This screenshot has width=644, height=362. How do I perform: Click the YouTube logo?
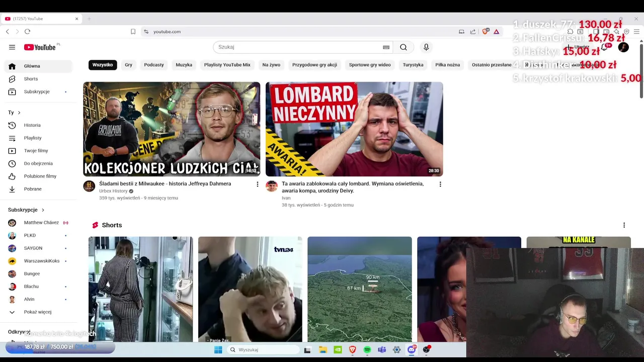click(40, 47)
